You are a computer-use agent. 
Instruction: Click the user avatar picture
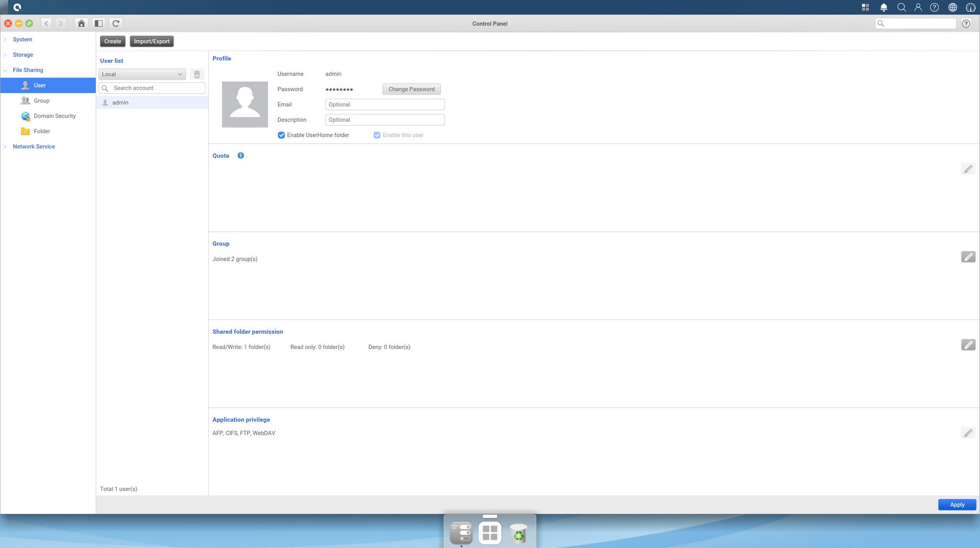click(245, 105)
